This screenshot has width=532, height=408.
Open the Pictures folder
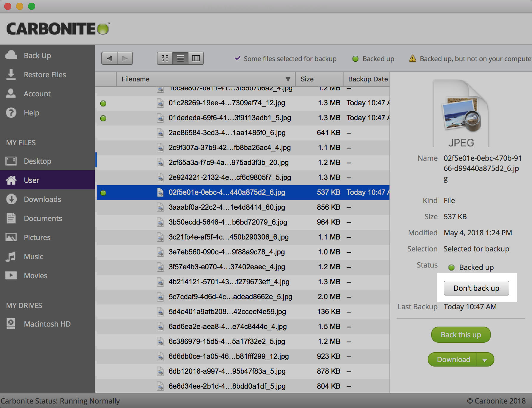(x=37, y=237)
